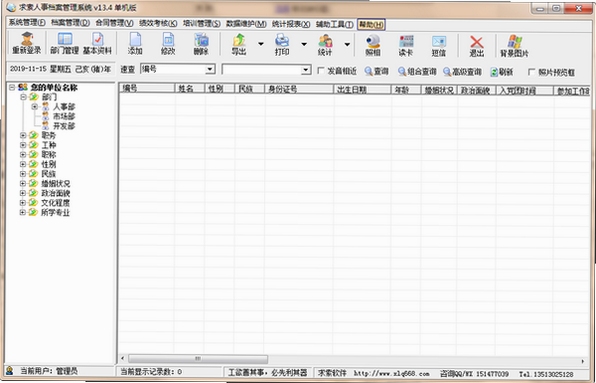Select the 文化程度 tree item
The height and width of the screenshot is (383, 596).
pos(55,203)
